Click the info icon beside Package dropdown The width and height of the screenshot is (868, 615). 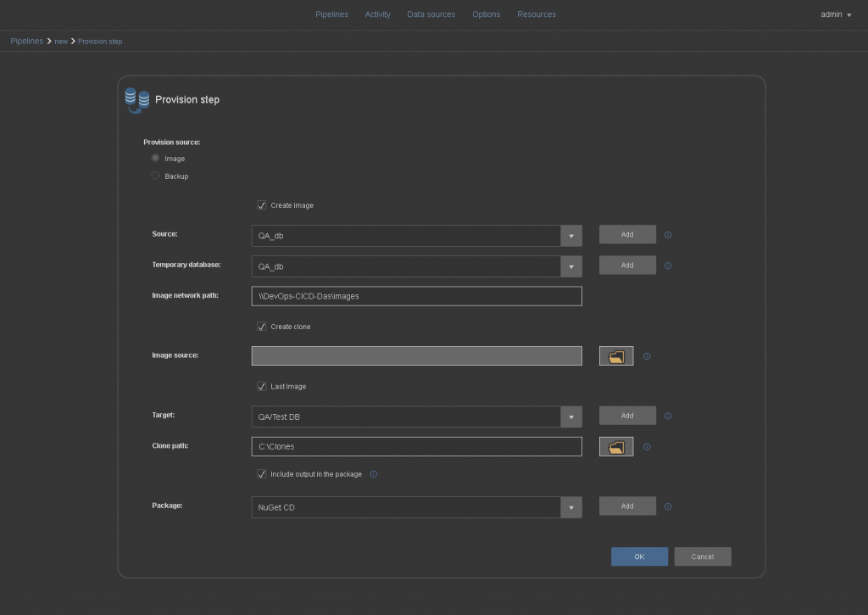[x=668, y=506]
